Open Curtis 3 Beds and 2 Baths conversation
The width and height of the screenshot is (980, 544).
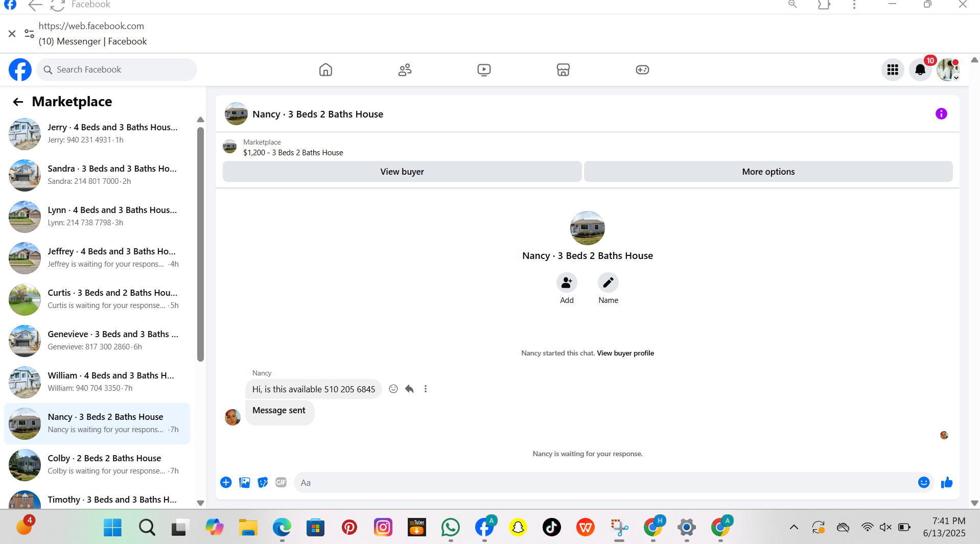(x=97, y=299)
